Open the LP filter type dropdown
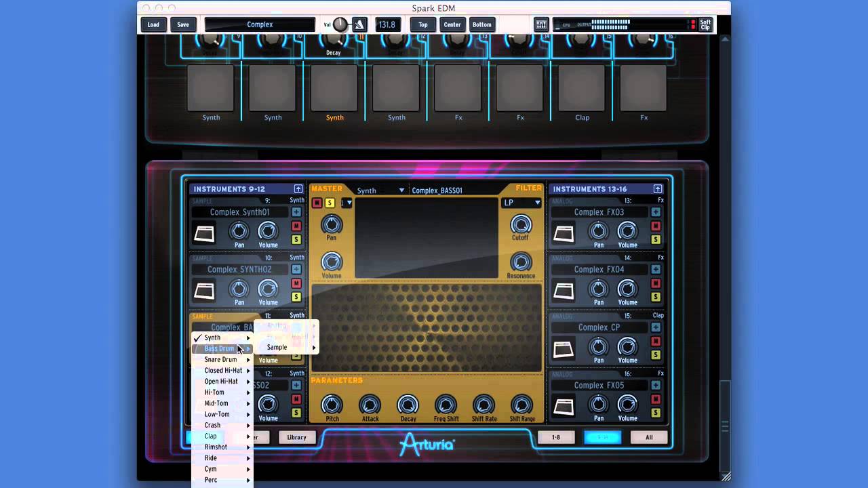The width and height of the screenshot is (868, 488). pos(521,203)
